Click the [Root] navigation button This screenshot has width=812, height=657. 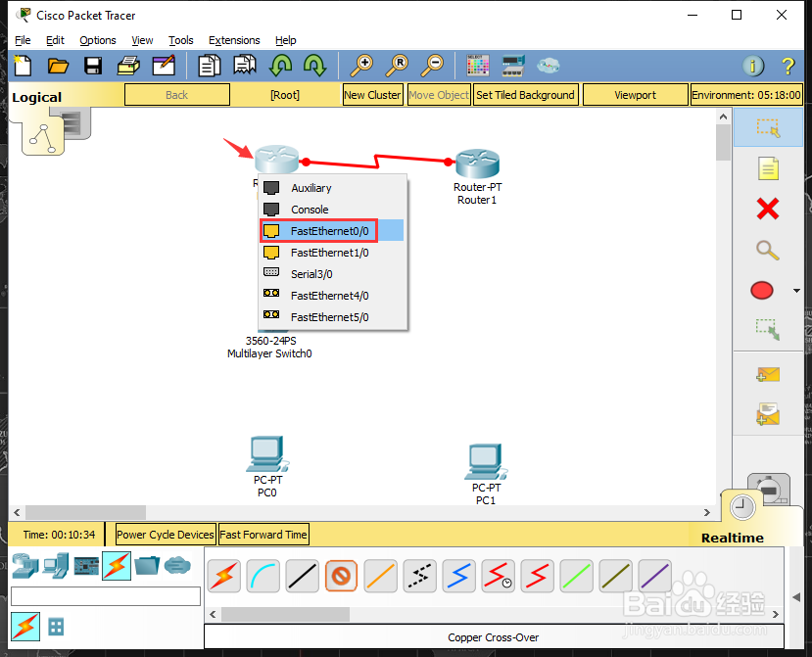tap(285, 95)
